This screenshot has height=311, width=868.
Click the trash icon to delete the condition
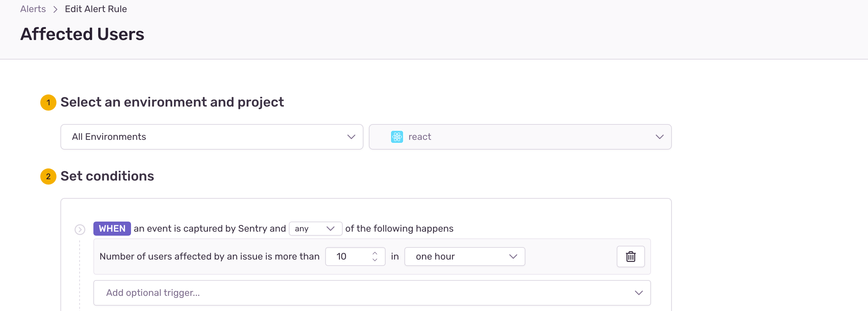[631, 256]
